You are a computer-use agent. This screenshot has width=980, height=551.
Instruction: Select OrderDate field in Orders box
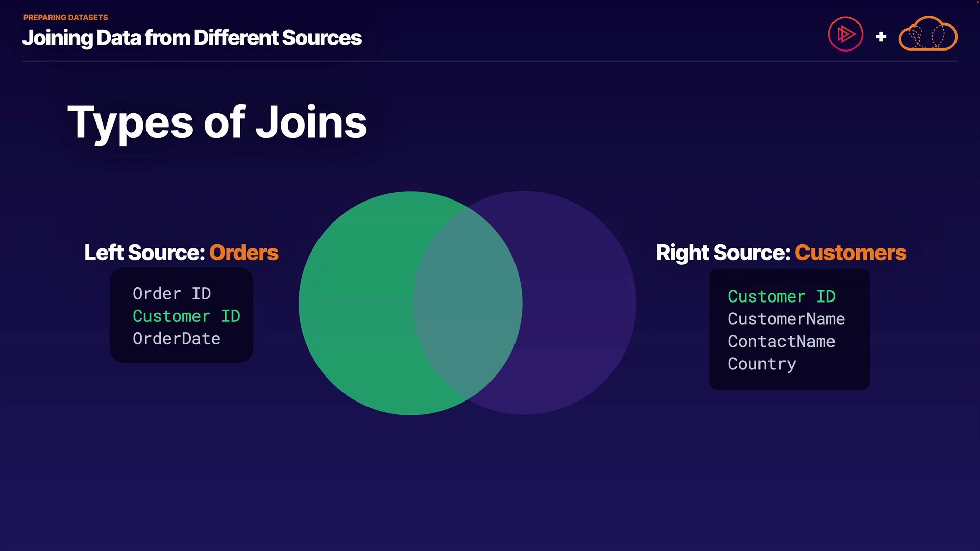[177, 339]
